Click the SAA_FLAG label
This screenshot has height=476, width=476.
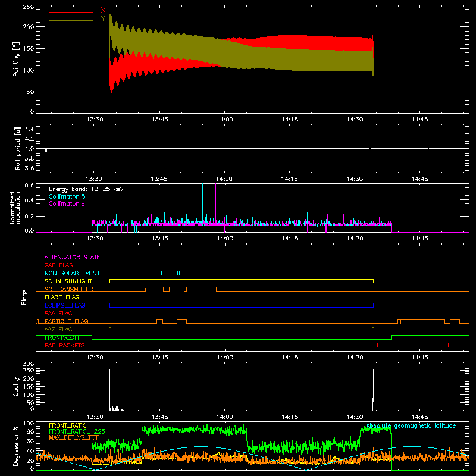click(58, 313)
